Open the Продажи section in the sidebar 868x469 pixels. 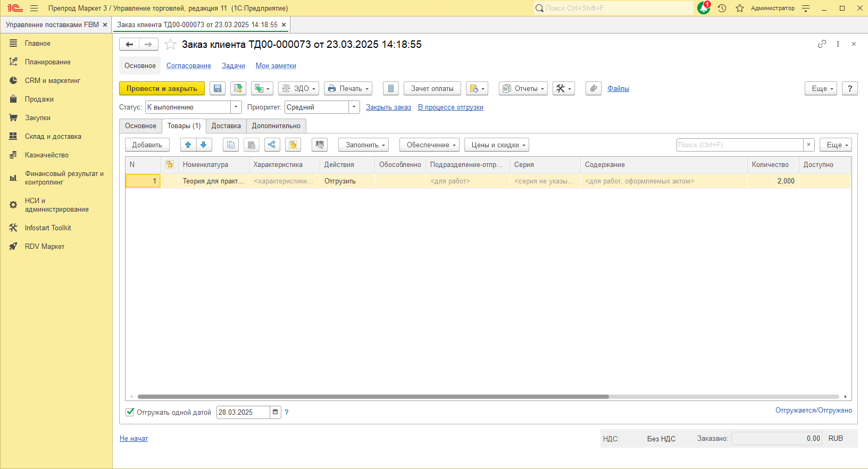(x=39, y=99)
